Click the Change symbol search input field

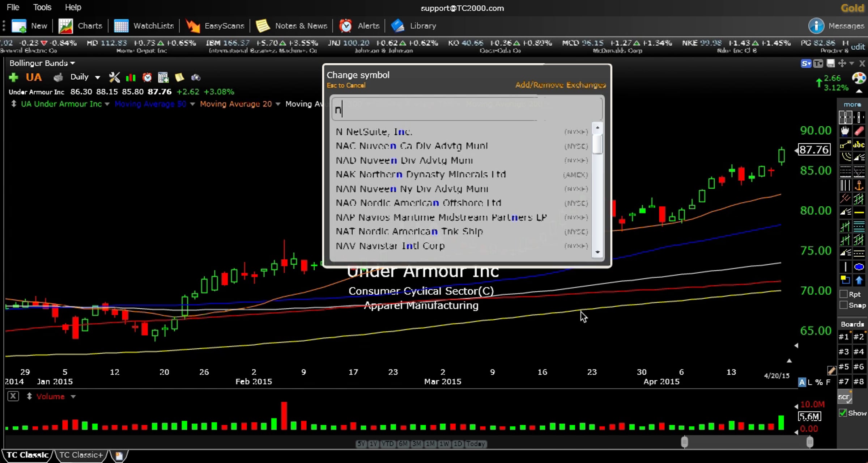coord(467,109)
